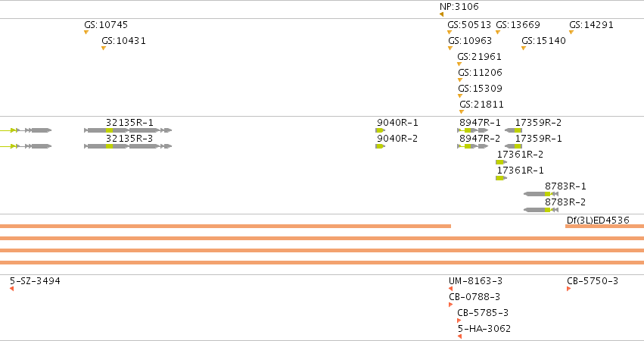Click the CB-5750-3 red arrow marker
This screenshot has height=341, width=644.
[569, 289]
